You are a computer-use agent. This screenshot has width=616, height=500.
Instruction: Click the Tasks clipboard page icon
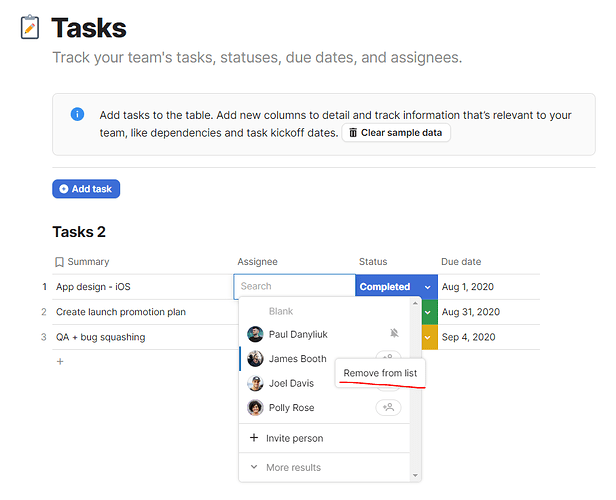[x=30, y=27]
